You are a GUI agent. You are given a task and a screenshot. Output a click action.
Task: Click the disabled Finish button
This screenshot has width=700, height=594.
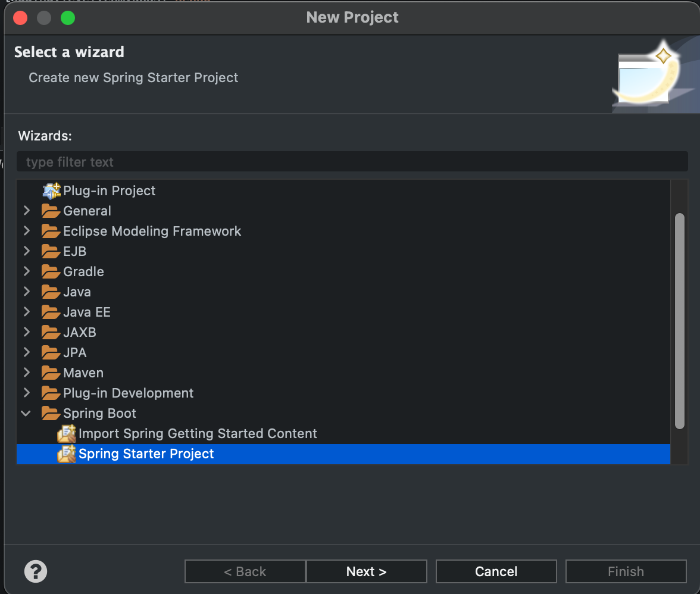click(x=626, y=571)
